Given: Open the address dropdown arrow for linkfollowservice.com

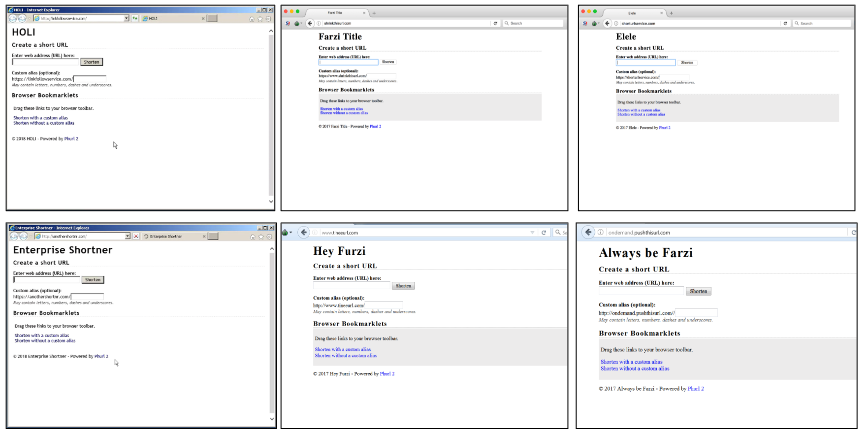Looking at the screenshot, I should pos(127,18).
